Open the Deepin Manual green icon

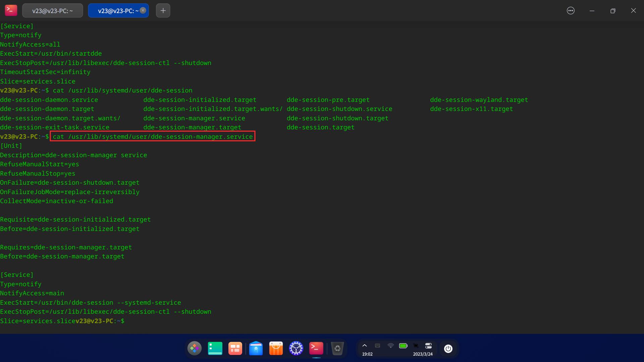tap(215, 348)
